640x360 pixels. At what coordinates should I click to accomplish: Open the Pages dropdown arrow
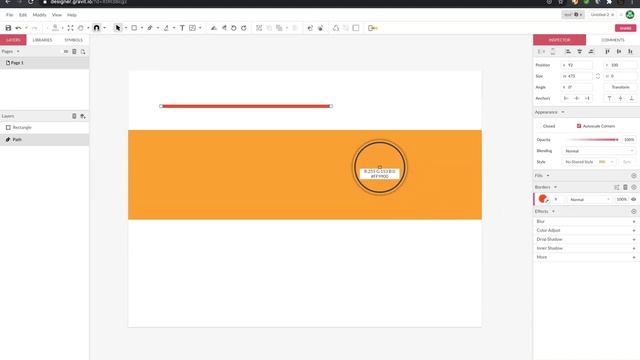[18, 52]
